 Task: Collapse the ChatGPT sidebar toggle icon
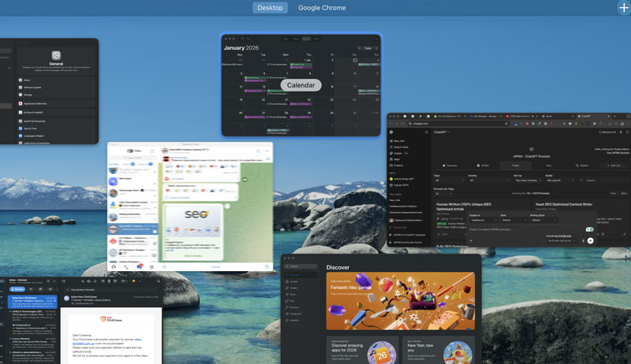click(427, 132)
